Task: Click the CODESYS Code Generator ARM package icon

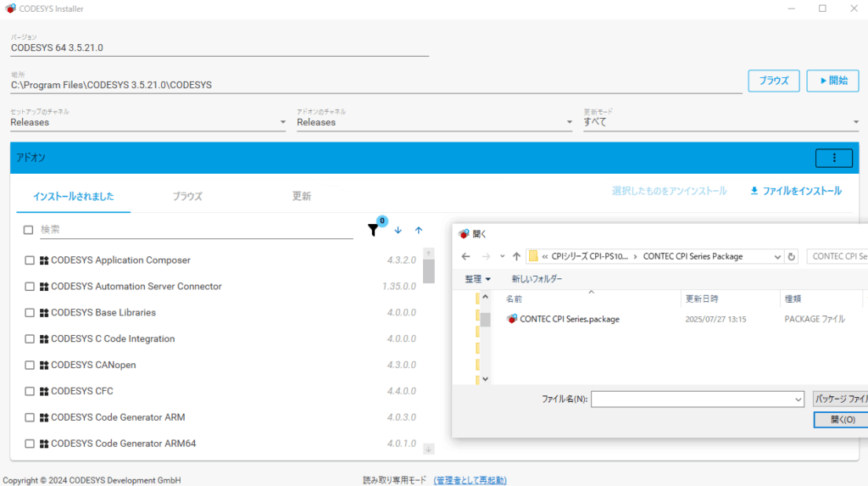Action: click(44, 418)
